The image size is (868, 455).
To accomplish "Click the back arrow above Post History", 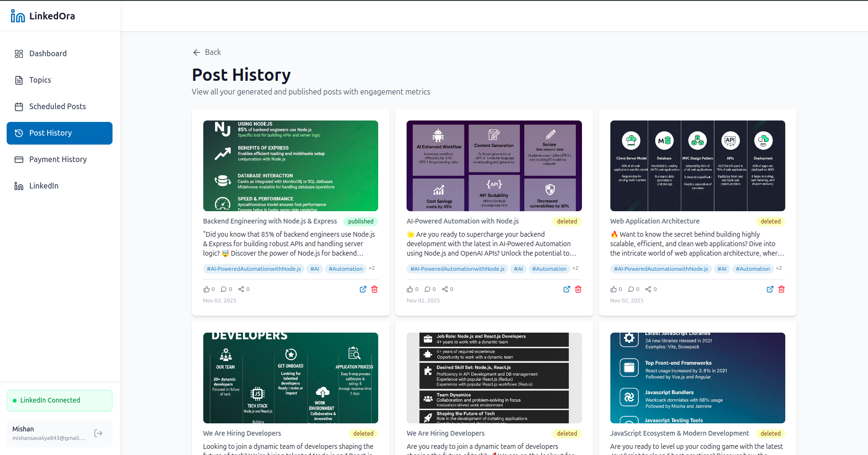I will pos(197,52).
